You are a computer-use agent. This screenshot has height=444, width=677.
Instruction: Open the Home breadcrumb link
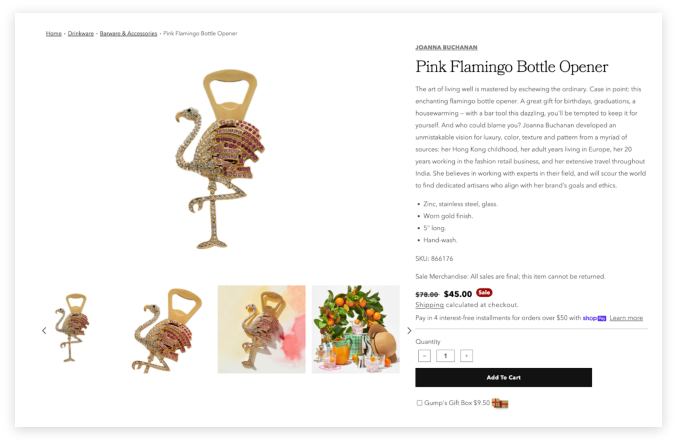[54, 33]
